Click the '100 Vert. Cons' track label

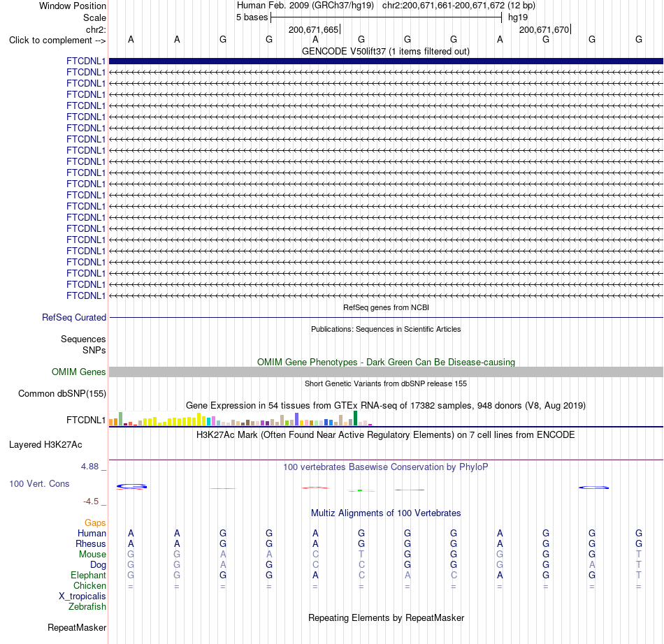tap(39, 483)
